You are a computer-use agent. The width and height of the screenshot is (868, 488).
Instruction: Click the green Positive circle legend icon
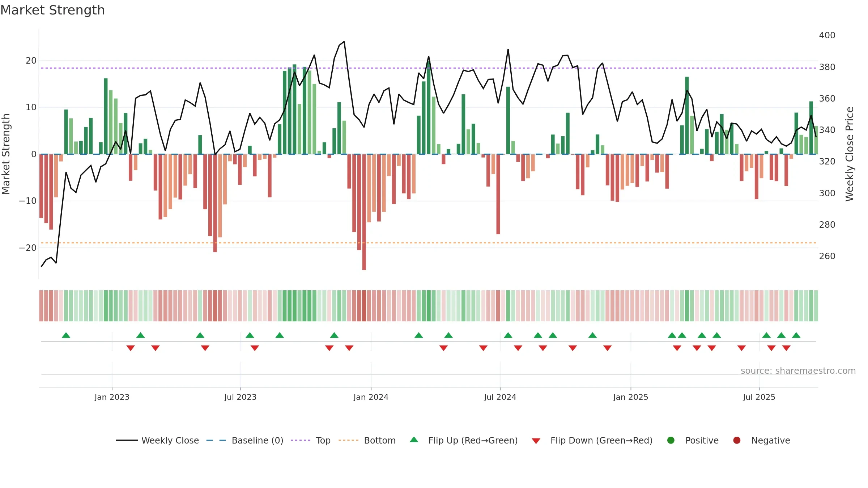pos(671,440)
